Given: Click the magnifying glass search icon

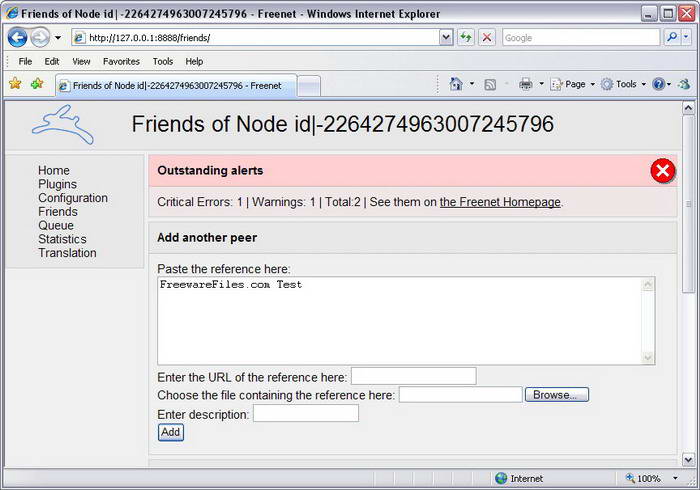Looking at the screenshot, I should tap(672, 37).
